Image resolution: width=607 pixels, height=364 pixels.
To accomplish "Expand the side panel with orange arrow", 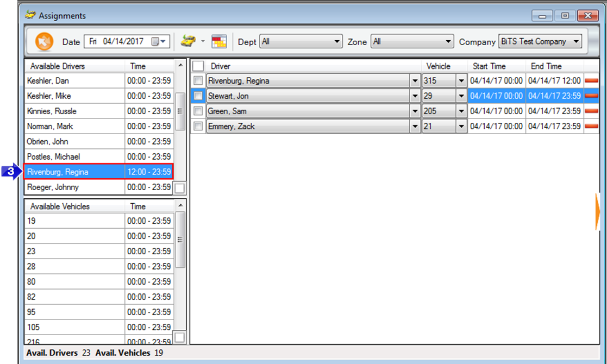I will (x=598, y=212).
